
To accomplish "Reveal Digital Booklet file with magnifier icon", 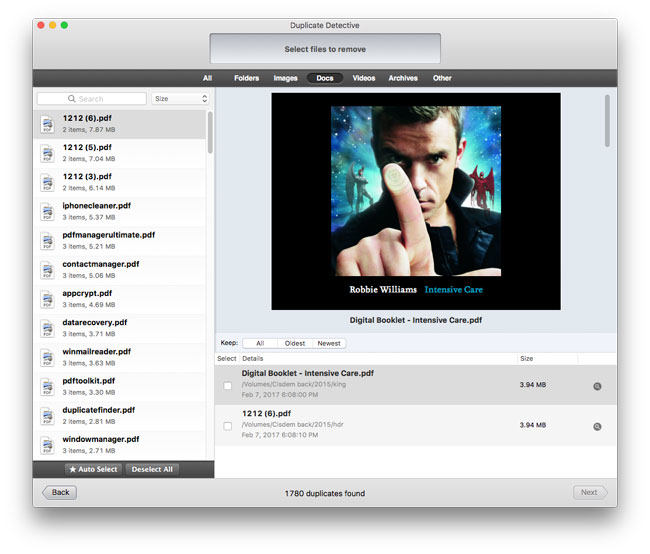I will pyautogui.click(x=597, y=386).
